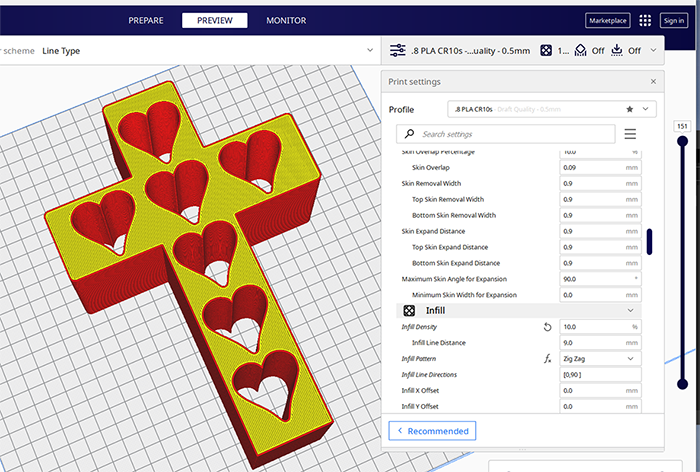
Task: Click the fx icon beside Infill Pattern
Action: tap(547, 358)
